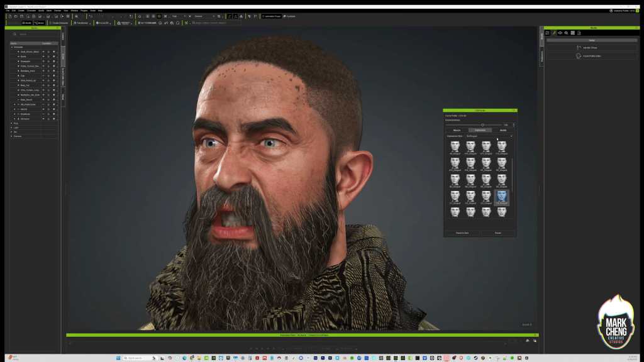Screen dimensions: 644x362
Task: Open the Windows taskbar search box
Action: click(140, 358)
